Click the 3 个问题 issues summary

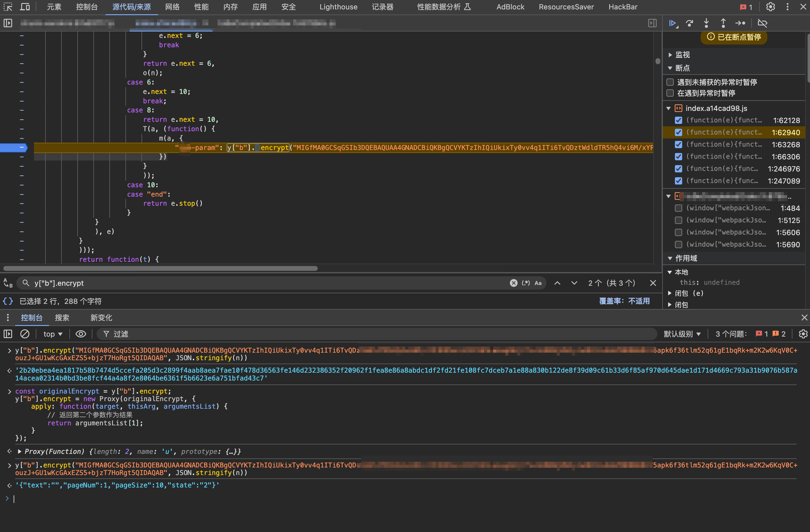(x=750, y=334)
